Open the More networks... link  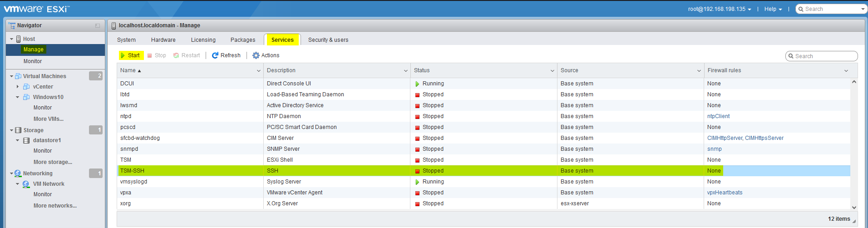pos(55,206)
